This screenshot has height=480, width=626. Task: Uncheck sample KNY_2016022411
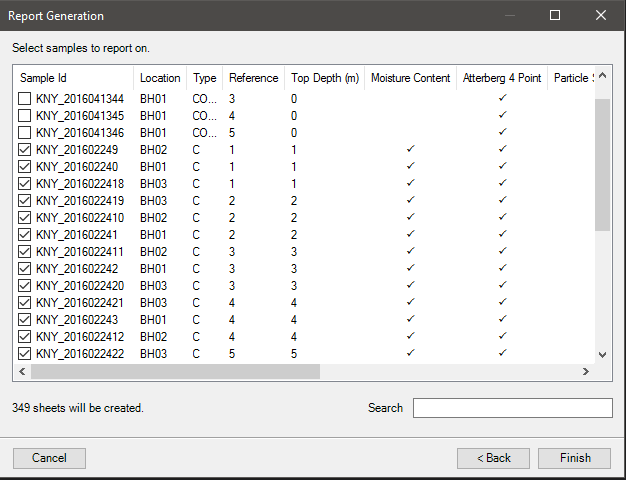25,252
